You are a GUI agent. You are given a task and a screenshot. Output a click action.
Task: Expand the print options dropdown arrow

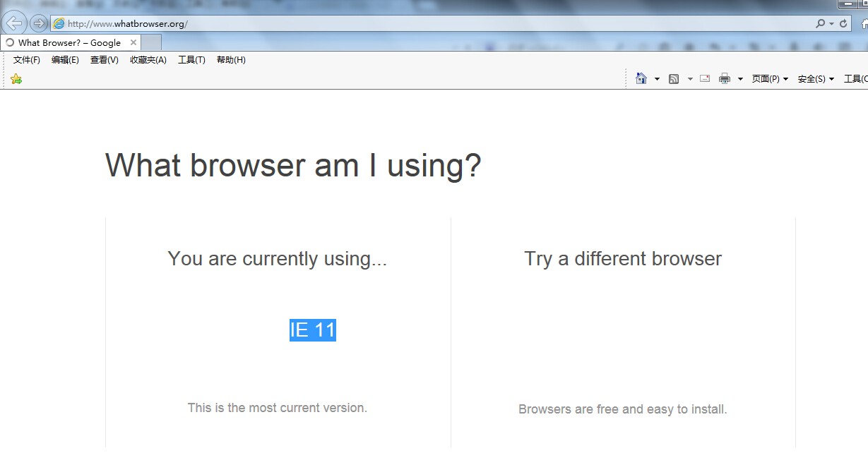click(740, 79)
